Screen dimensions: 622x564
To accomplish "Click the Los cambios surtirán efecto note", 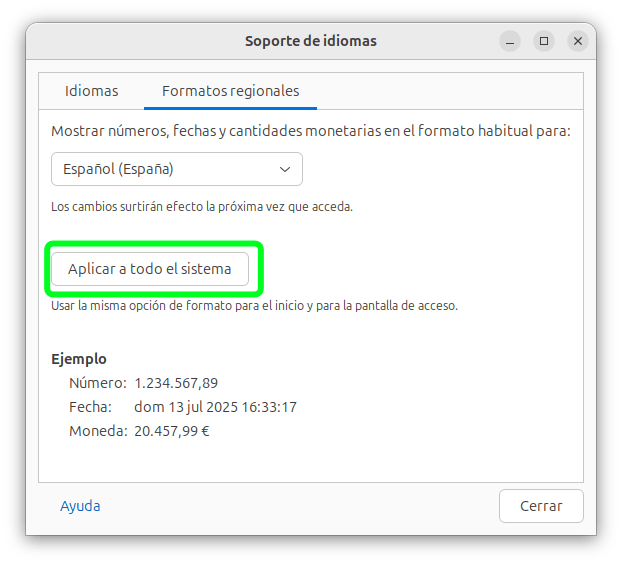I will pyautogui.click(x=202, y=207).
